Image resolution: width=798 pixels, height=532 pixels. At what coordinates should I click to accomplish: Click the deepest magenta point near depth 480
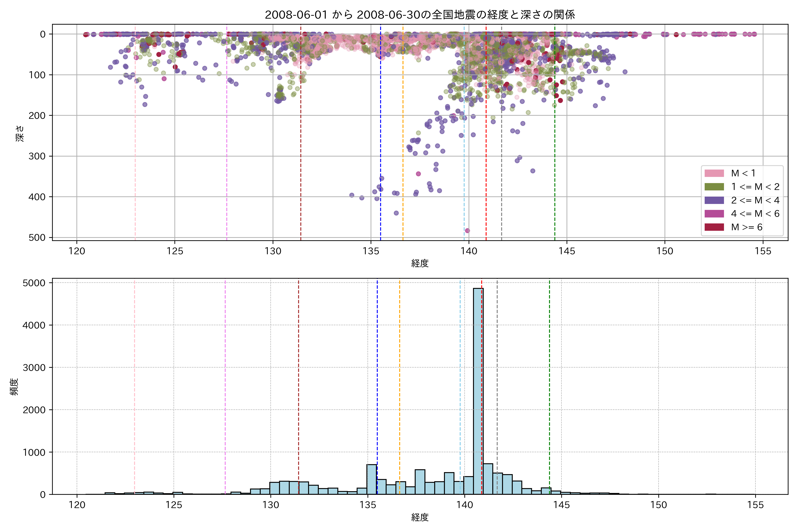click(467, 231)
